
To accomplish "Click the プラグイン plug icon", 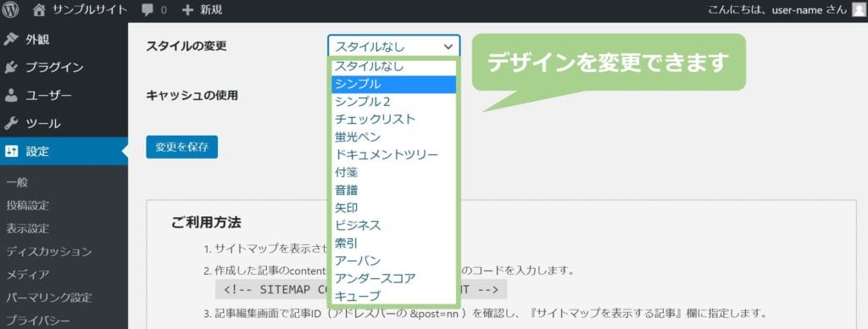I will pyautogui.click(x=10, y=68).
